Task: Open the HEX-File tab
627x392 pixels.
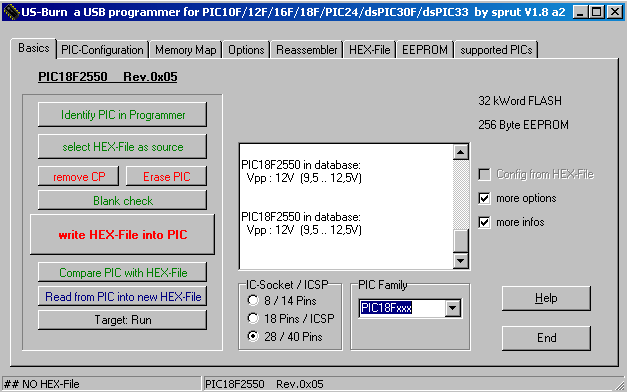Action: click(x=369, y=50)
